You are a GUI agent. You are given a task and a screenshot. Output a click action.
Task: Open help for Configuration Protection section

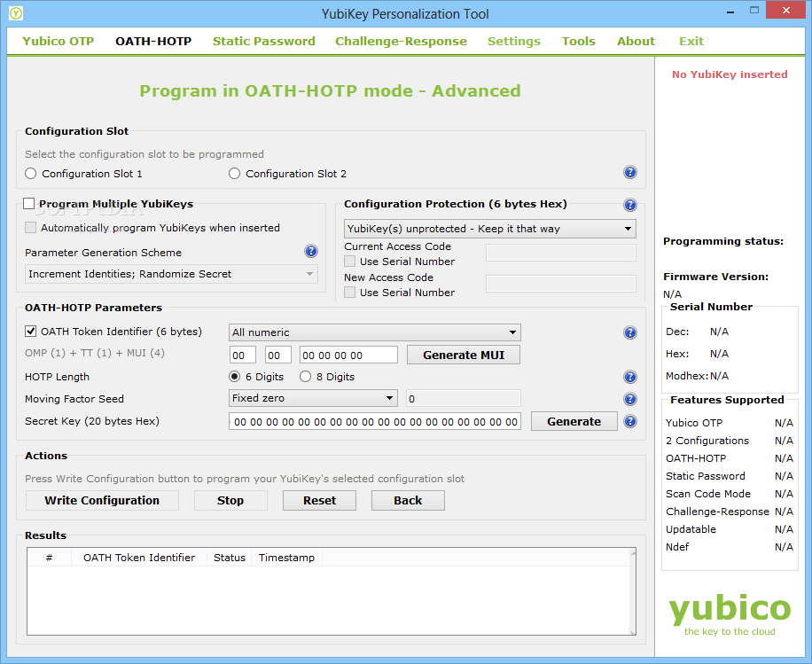coord(629,205)
